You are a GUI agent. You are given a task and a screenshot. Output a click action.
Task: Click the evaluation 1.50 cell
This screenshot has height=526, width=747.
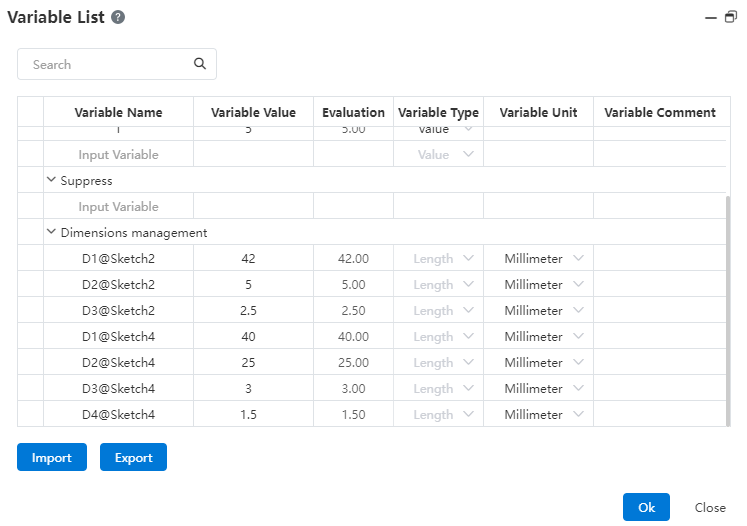pos(353,414)
